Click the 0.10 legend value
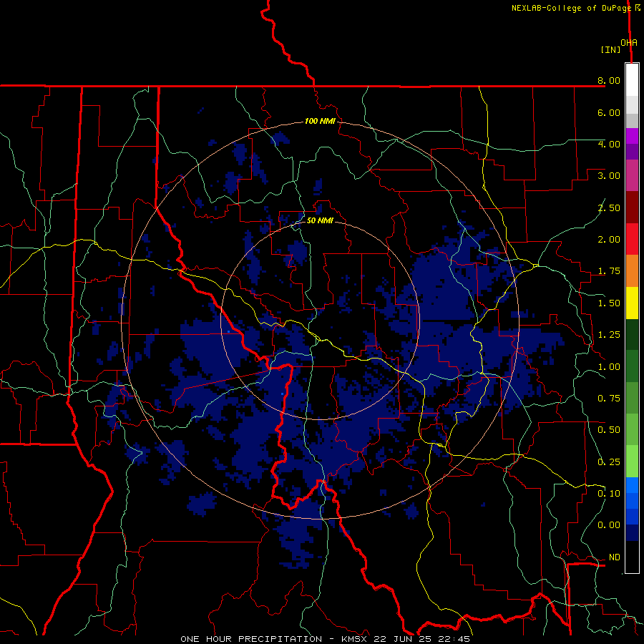644x644 pixels. coord(609,494)
